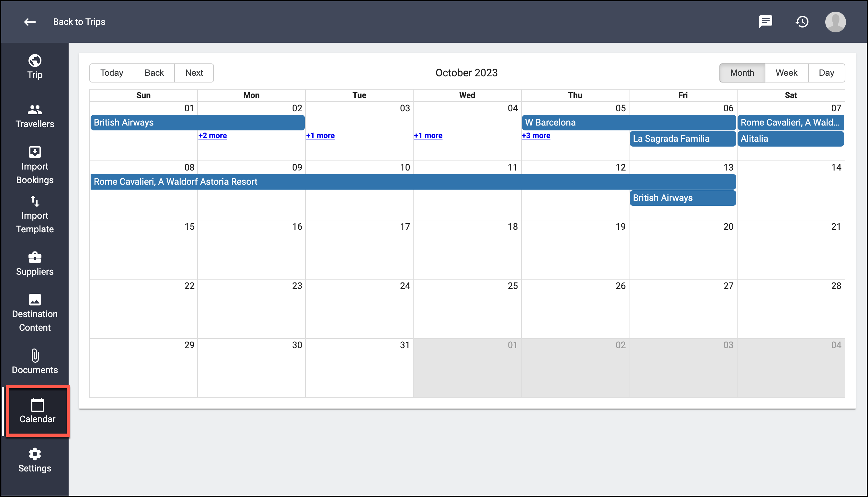Open the history clock icon
Image resolution: width=868 pixels, height=497 pixels.
(x=802, y=22)
